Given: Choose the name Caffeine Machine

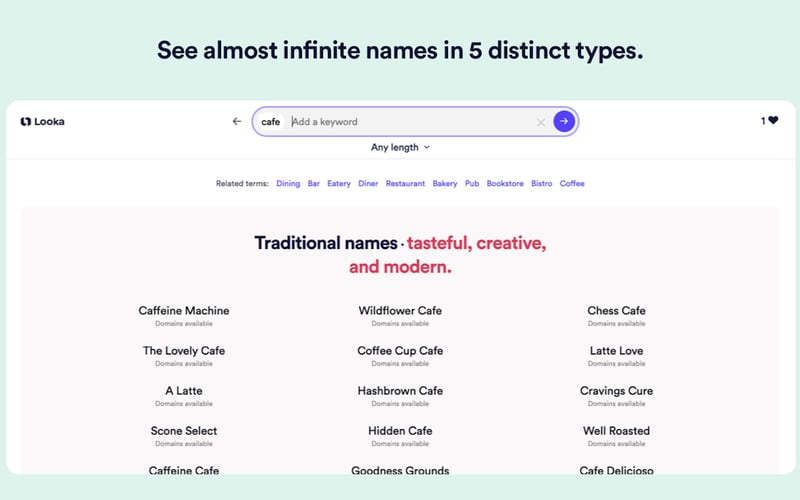Looking at the screenshot, I should tap(184, 311).
